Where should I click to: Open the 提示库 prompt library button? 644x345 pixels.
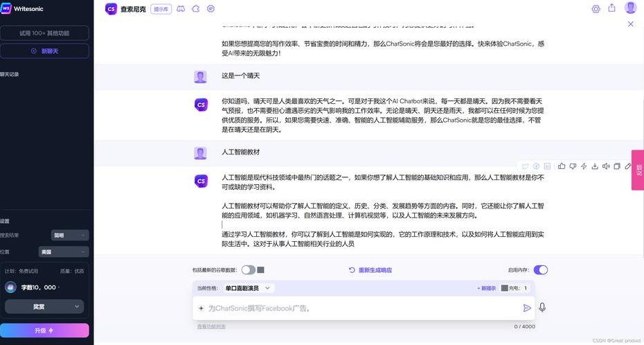click(161, 9)
